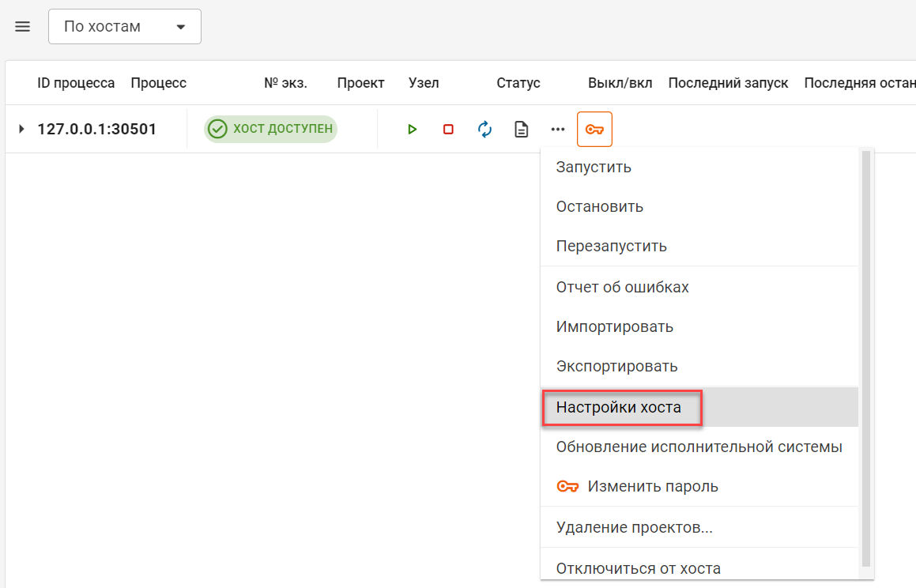Image resolution: width=916 pixels, height=588 pixels.
Task: Click the orange key password button
Action: pyautogui.click(x=594, y=130)
